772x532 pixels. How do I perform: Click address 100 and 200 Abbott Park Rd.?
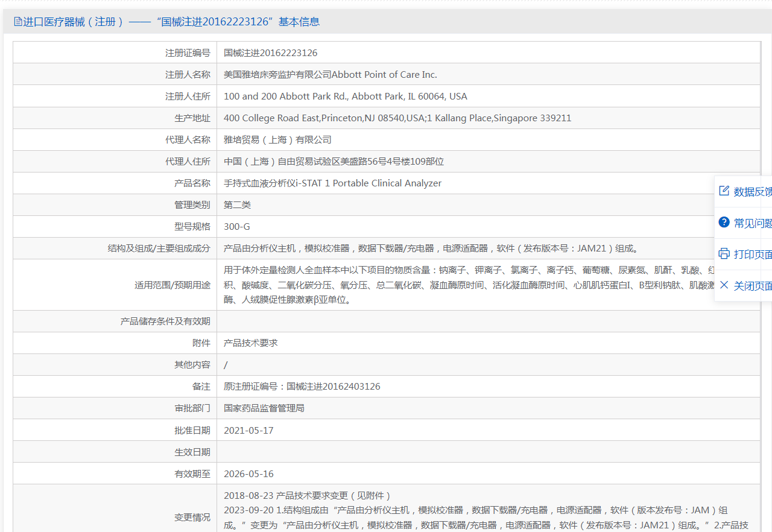pos(346,96)
